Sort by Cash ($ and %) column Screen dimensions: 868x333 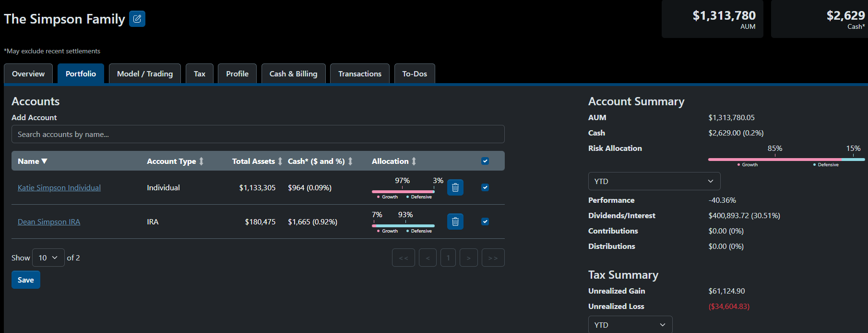pos(350,161)
